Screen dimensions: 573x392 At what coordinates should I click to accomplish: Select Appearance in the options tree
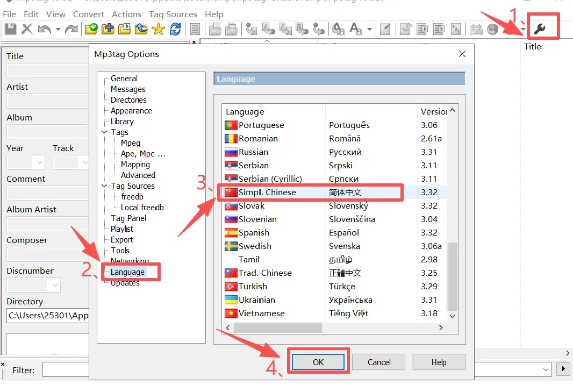click(x=131, y=110)
